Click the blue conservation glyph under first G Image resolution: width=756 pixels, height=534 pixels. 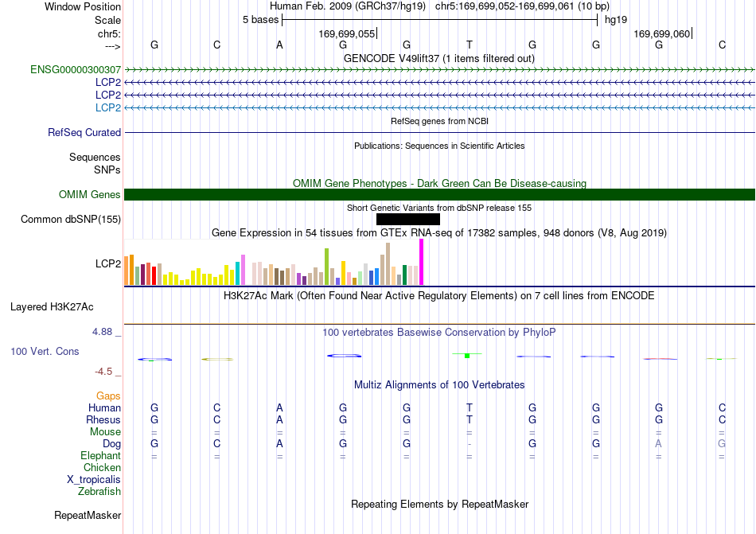pyautogui.click(x=154, y=359)
